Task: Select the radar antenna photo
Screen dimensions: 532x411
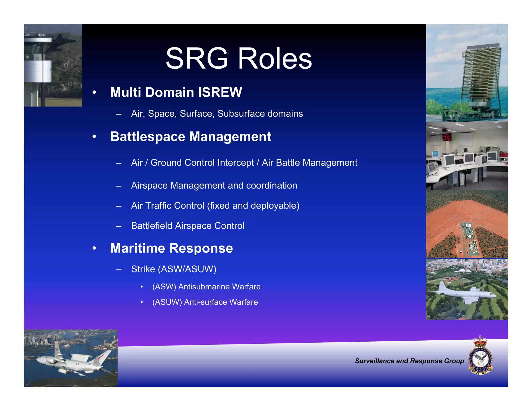Action: coord(467,73)
